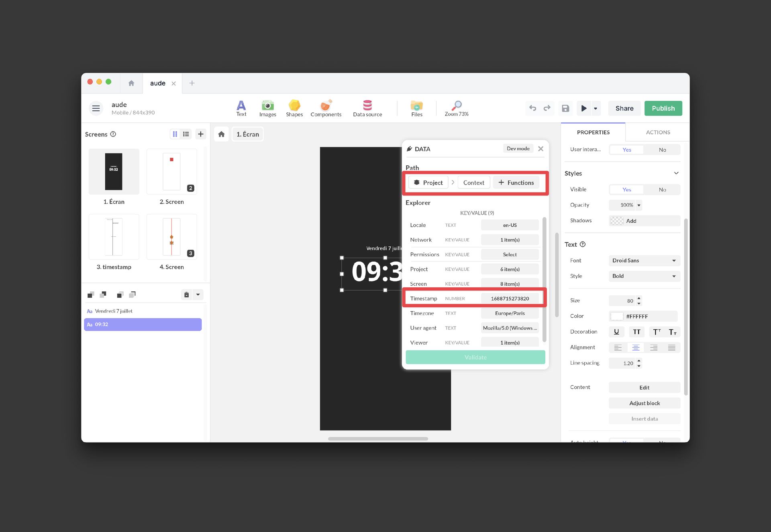The width and height of the screenshot is (771, 532).
Task: Open the Droid Sans font dropdown
Action: [x=644, y=260]
